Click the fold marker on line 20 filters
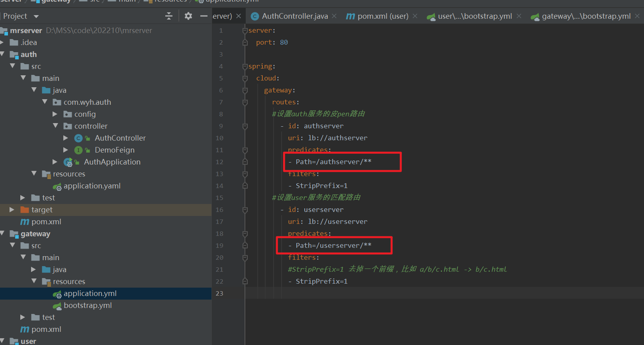The width and height of the screenshot is (644, 345). (245, 258)
